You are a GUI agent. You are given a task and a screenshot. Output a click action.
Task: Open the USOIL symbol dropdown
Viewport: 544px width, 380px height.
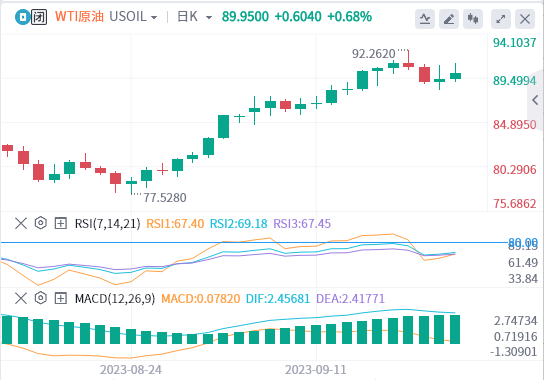tap(133, 17)
